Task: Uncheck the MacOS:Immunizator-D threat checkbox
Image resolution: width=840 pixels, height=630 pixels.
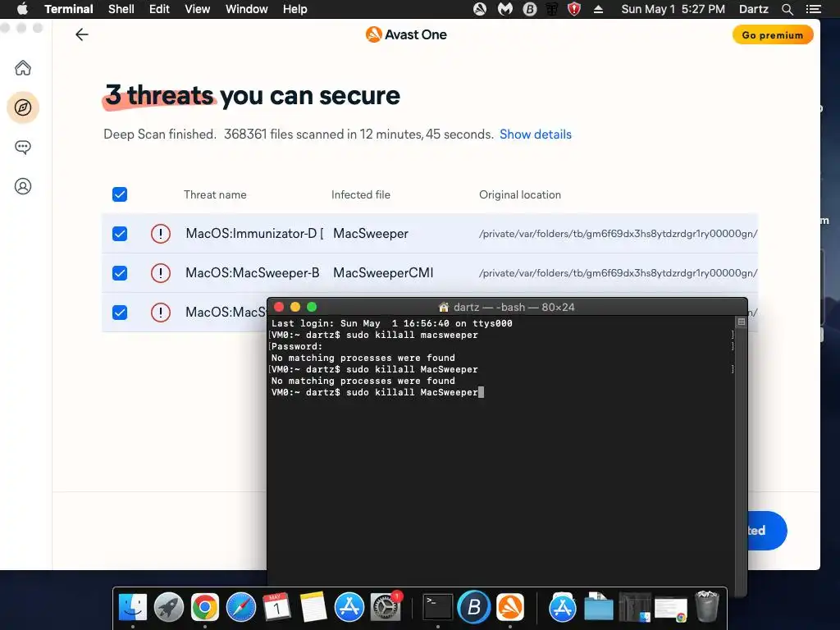Action: [x=120, y=234]
